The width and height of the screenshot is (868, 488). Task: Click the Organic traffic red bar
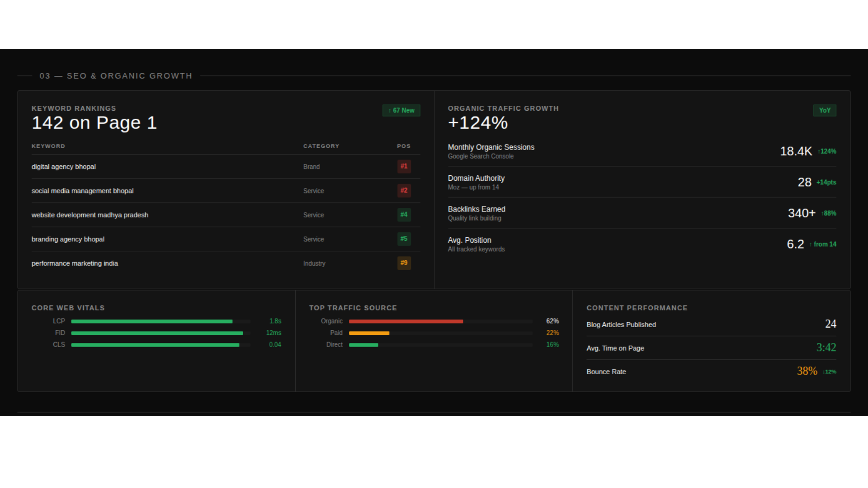click(406, 321)
